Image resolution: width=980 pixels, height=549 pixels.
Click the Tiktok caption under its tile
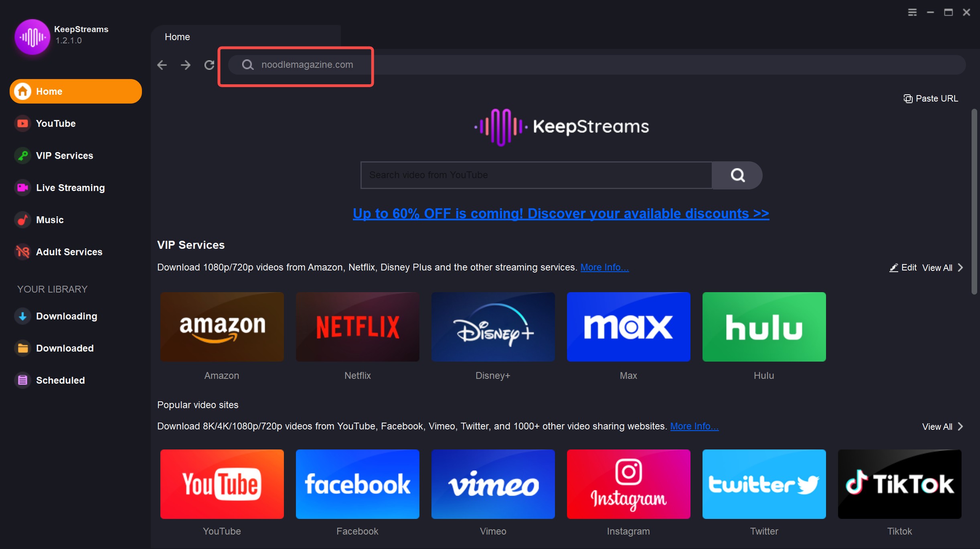pyautogui.click(x=899, y=531)
